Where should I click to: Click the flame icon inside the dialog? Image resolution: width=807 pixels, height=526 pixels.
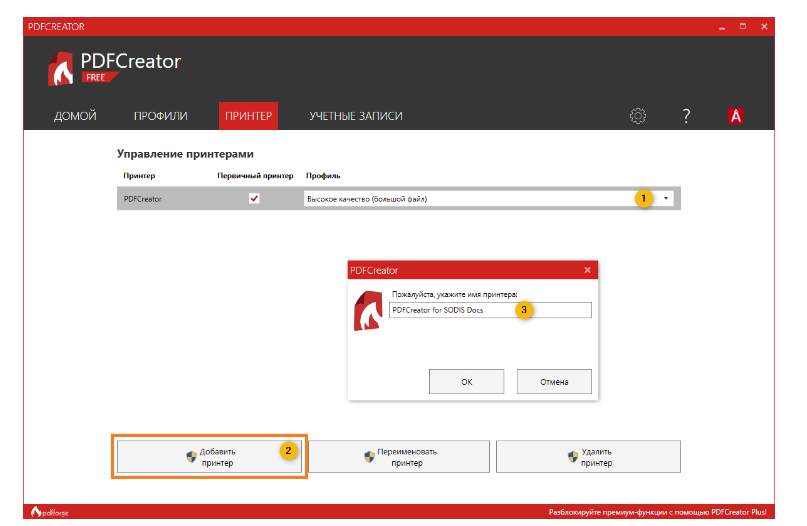point(368,310)
